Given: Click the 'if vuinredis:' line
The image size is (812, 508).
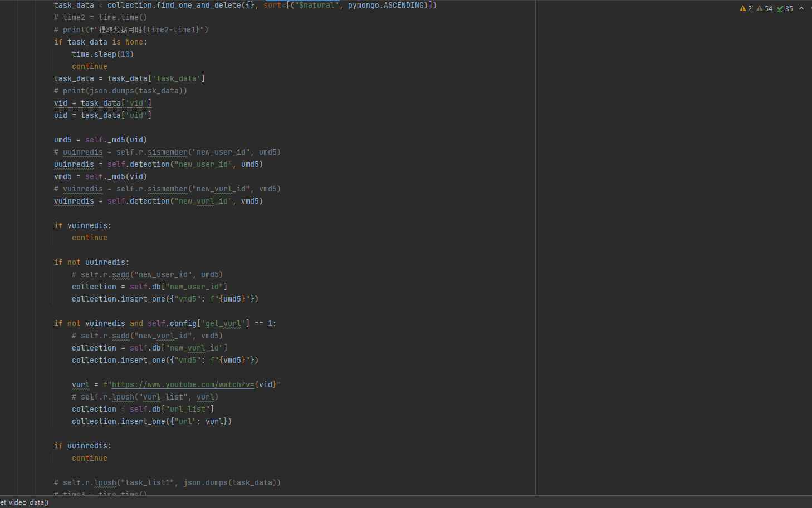Looking at the screenshot, I should click(82, 225).
